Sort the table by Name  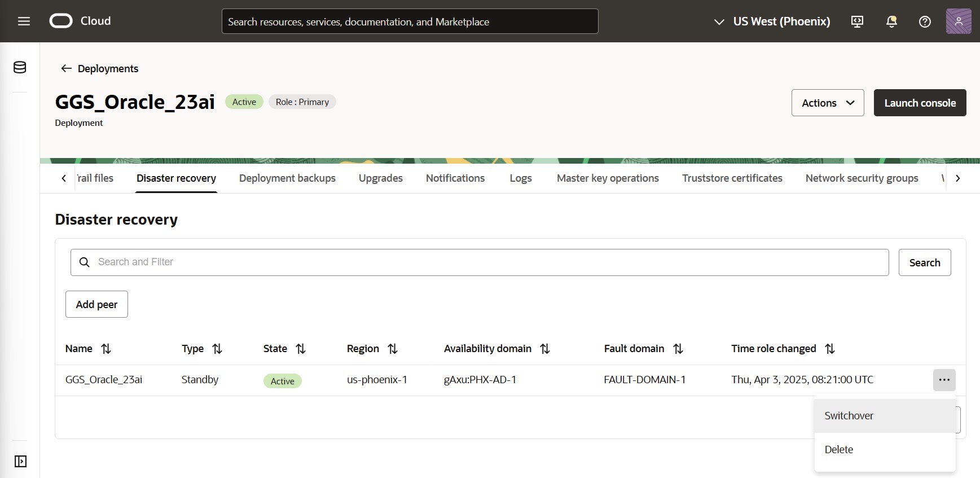106,349
